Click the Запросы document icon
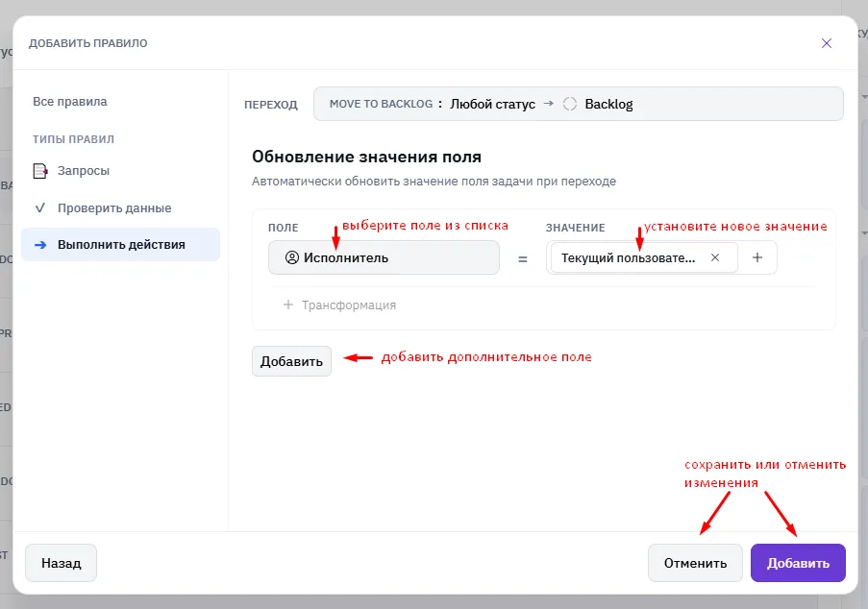Image resolution: width=868 pixels, height=609 pixels. 40,171
